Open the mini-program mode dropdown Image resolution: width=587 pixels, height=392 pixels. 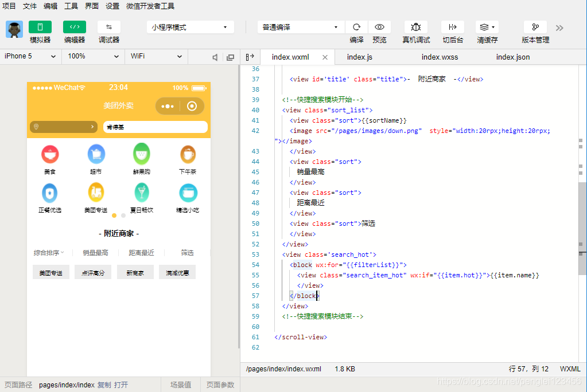tap(190, 27)
